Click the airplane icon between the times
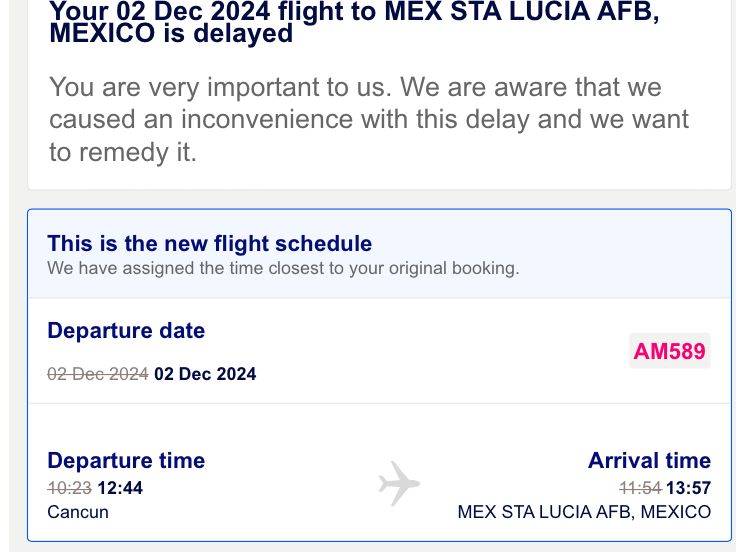The width and height of the screenshot is (736, 552). (399, 485)
